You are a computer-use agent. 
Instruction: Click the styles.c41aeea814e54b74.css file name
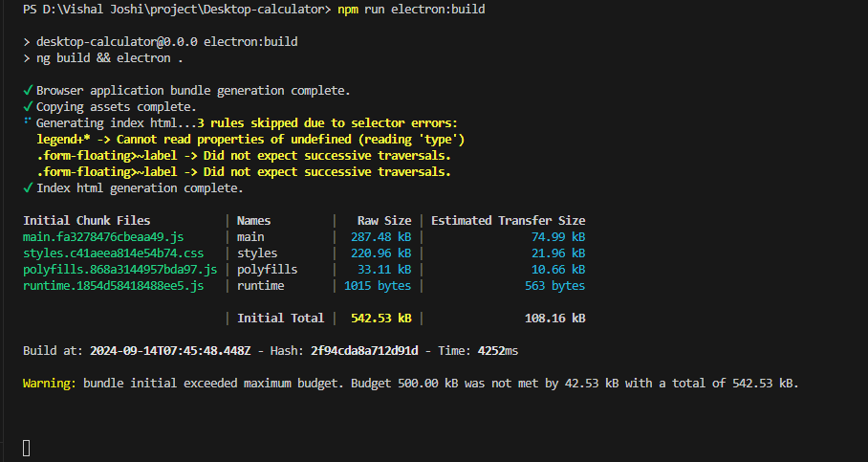point(113,253)
